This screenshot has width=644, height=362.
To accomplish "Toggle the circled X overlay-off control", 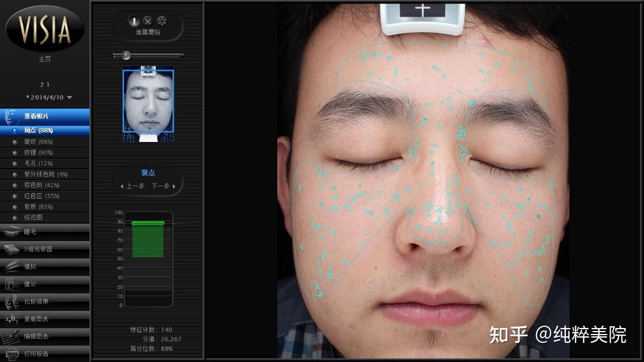I will (147, 21).
